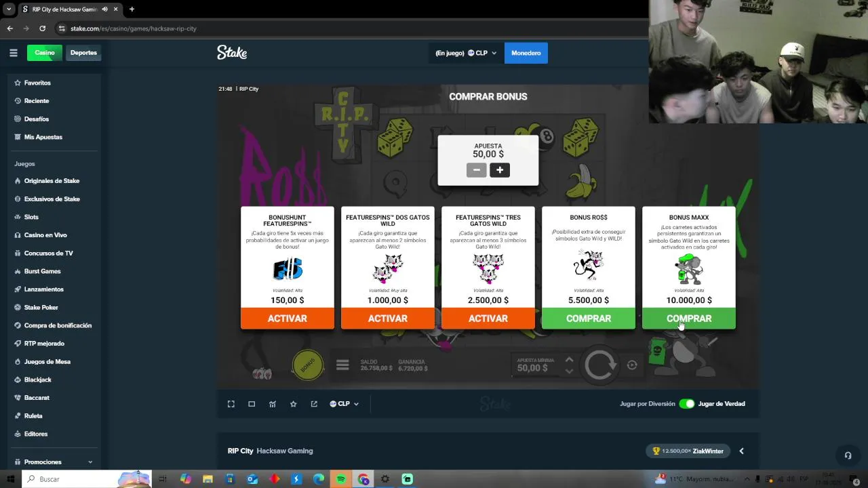
Task: Open File Explorer from taskbar
Action: 208,479
